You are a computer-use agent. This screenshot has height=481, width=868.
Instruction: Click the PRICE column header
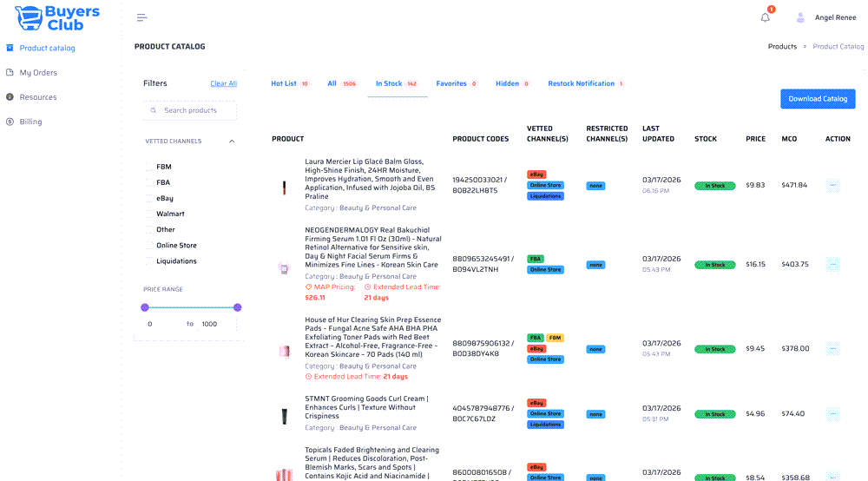[756, 139]
